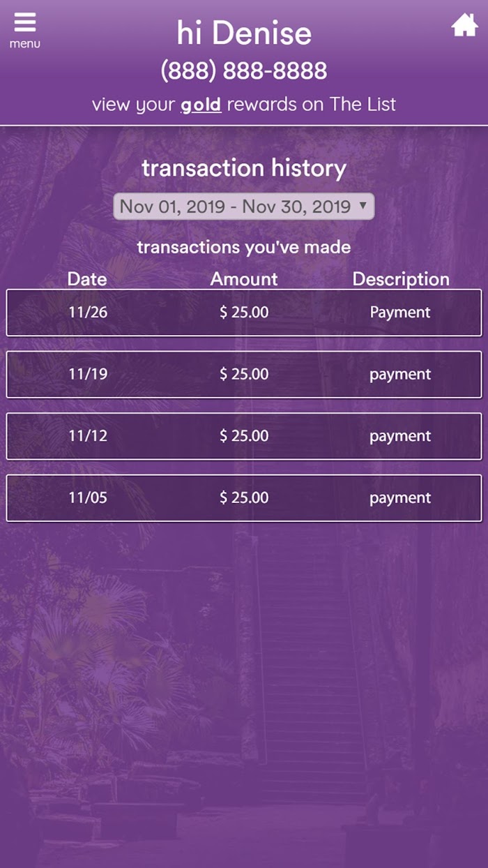Click the Date column header
Image resolution: width=488 pixels, height=868 pixels.
(87, 279)
